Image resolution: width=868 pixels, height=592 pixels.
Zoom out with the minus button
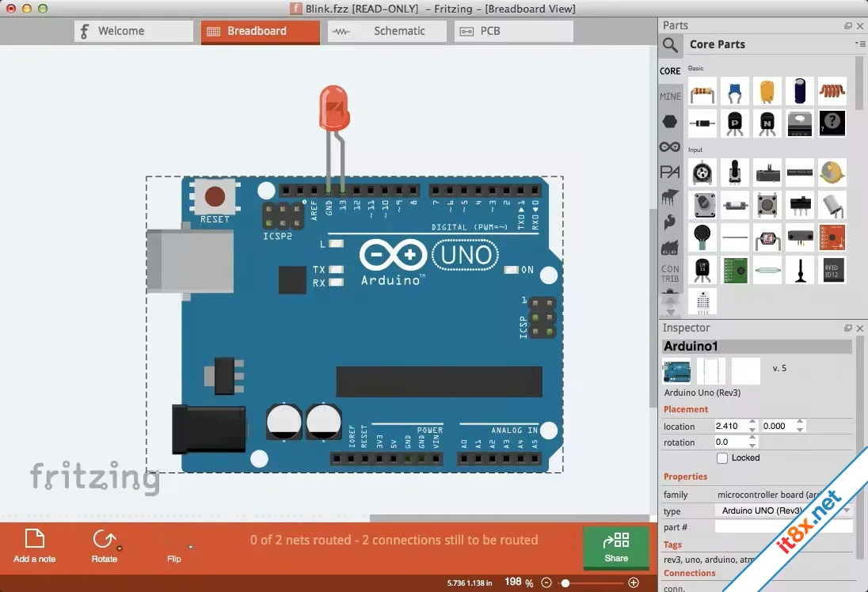click(546, 583)
